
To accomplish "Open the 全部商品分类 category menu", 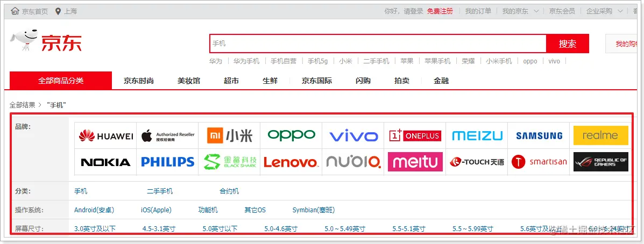I will [61, 81].
